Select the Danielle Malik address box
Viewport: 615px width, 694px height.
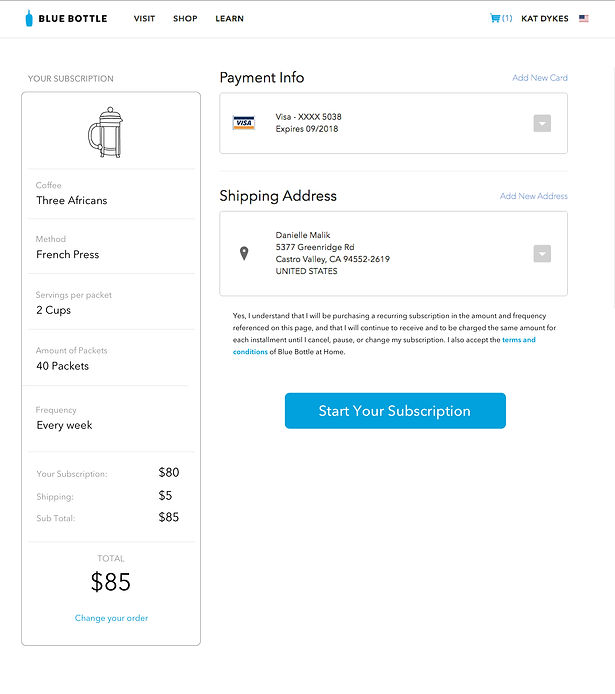point(393,254)
